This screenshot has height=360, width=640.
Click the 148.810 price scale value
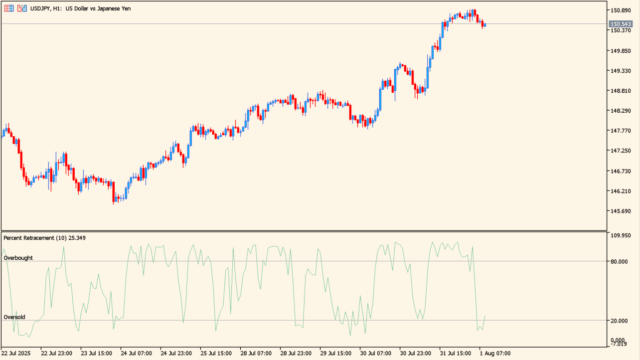(621, 91)
